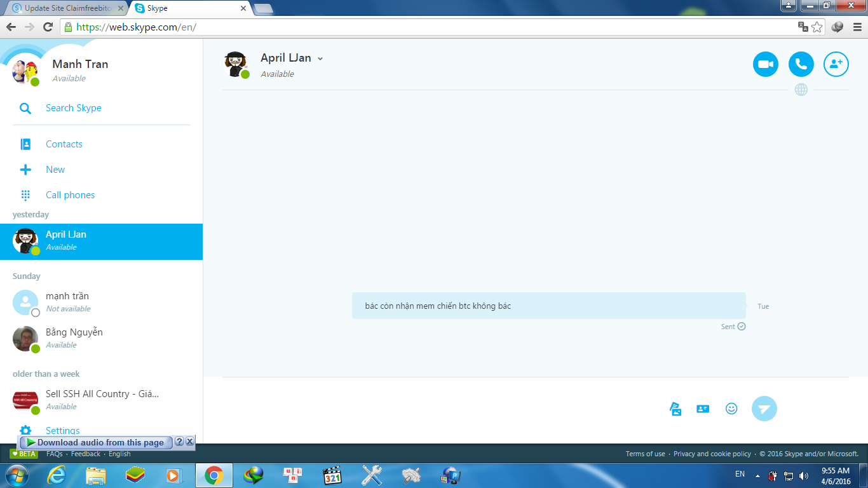The height and width of the screenshot is (488, 868).
Task: Open Internet Download Manager from taskbar
Action: click(x=254, y=475)
